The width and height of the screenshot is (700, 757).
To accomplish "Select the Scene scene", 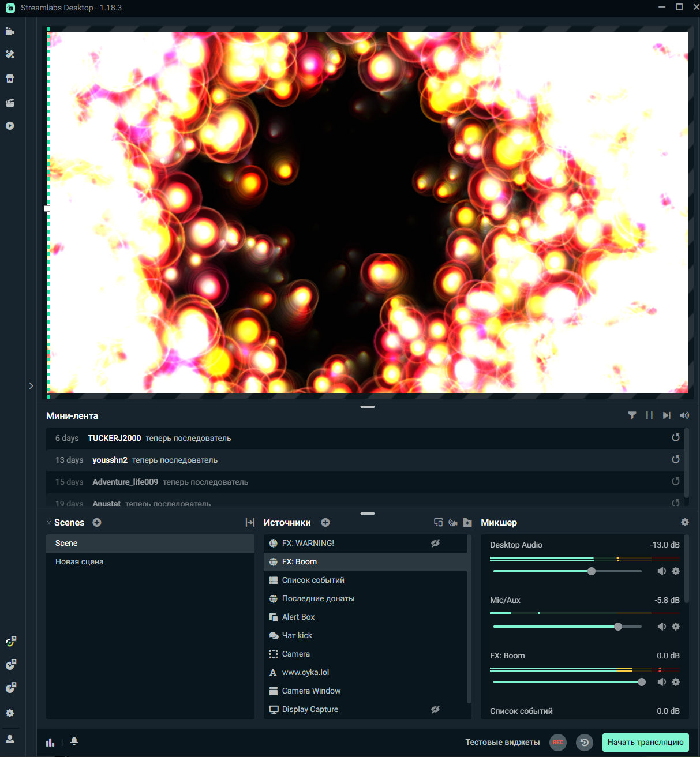I will (x=150, y=544).
